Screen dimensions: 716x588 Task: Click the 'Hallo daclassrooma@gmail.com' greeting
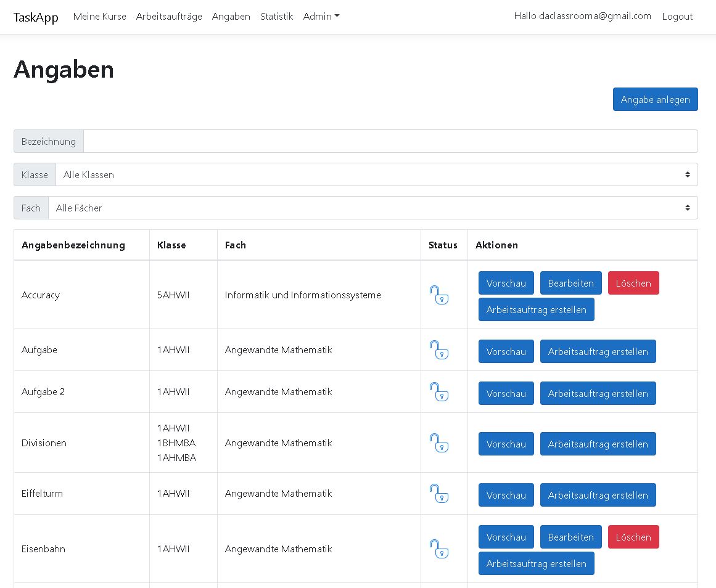click(582, 16)
